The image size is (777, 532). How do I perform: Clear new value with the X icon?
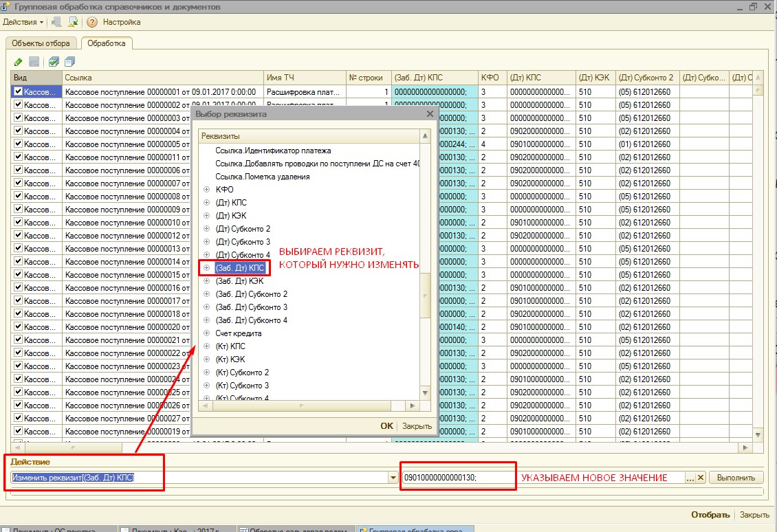point(701,478)
